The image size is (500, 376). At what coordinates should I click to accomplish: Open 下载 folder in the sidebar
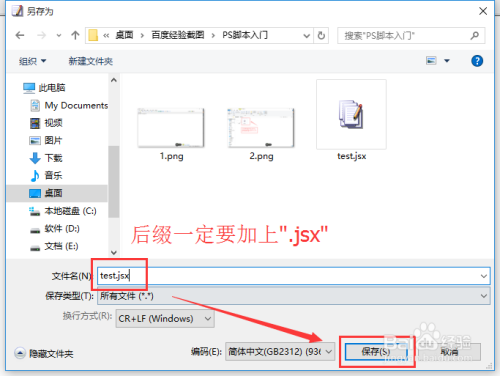pos(46,158)
